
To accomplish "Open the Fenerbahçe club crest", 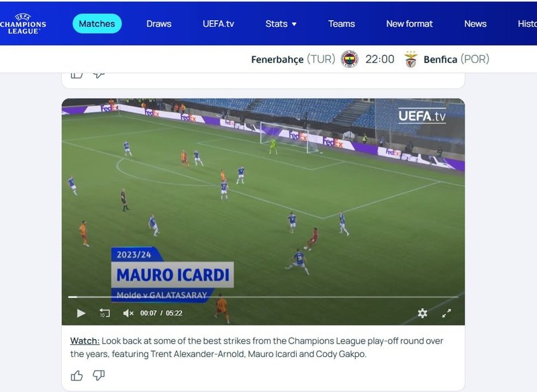I will tap(349, 59).
